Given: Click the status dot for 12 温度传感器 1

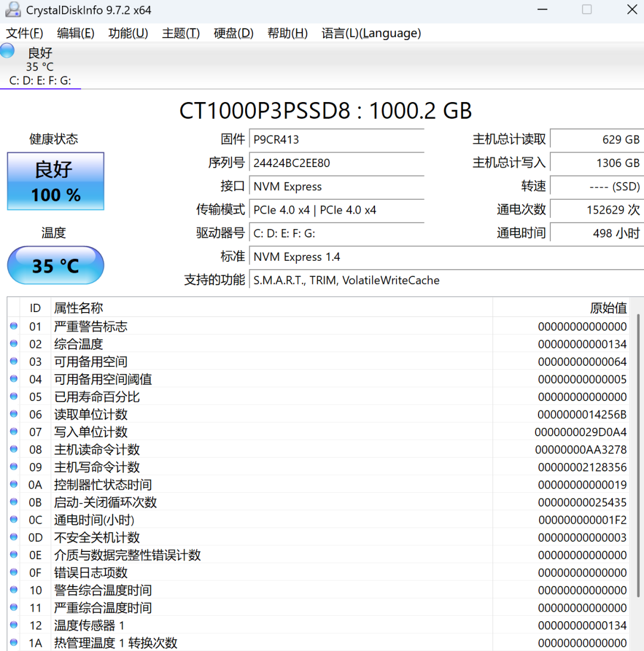Looking at the screenshot, I should pyautogui.click(x=14, y=625).
